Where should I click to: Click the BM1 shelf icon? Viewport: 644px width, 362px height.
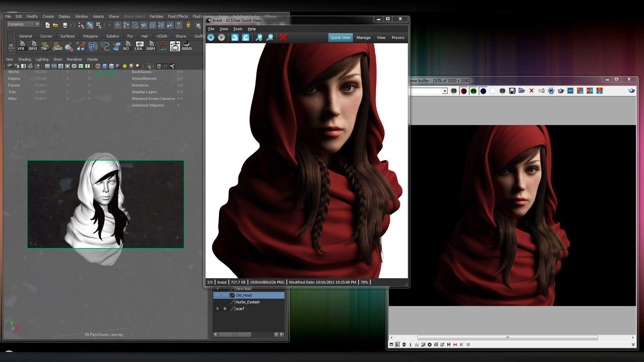[x=33, y=46]
